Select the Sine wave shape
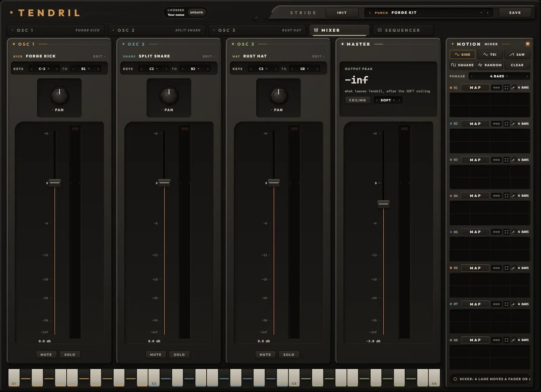Viewport: 541px width, 392px height. (x=462, y=54)
